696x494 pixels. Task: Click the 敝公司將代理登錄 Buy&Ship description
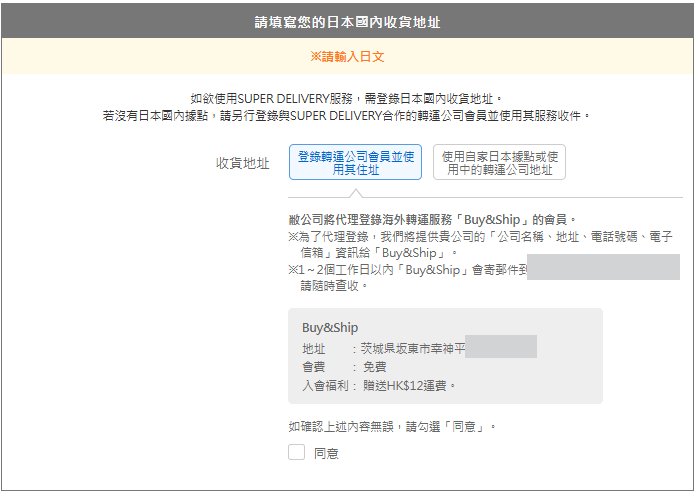click(432, 219)
